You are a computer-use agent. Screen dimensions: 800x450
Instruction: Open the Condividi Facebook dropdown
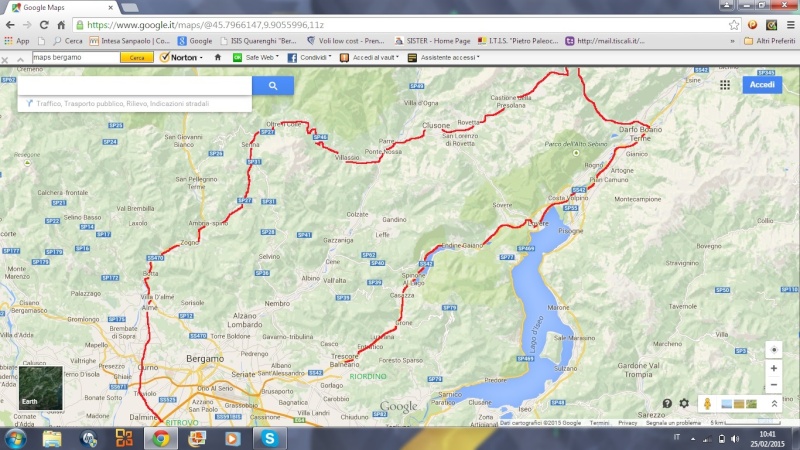(x=309, y=58)
